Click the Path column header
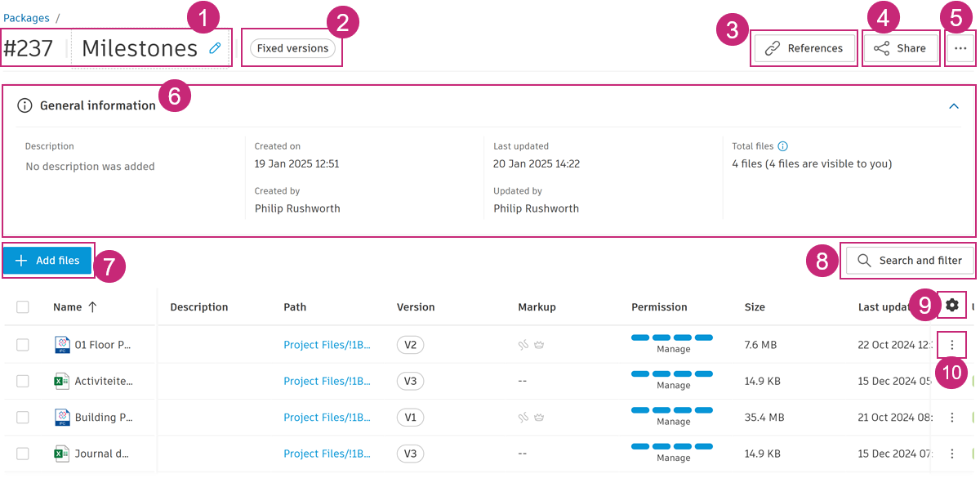The image size is (980, 483). 295,307
